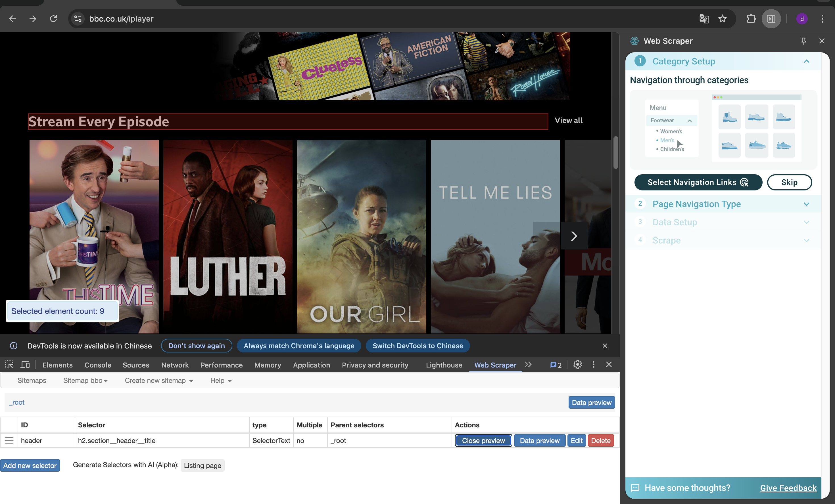Collapse the Category Setup section
This screenshot has width=835, height=504.
(806, 61)
